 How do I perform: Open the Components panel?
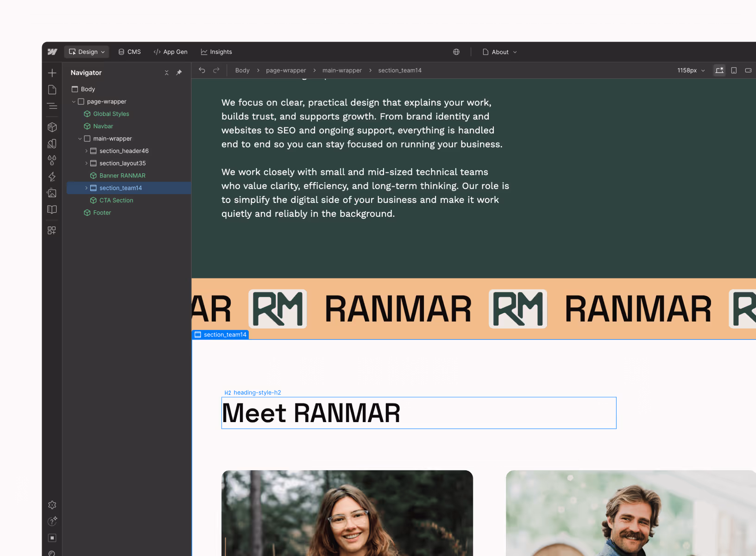(52, 127)
